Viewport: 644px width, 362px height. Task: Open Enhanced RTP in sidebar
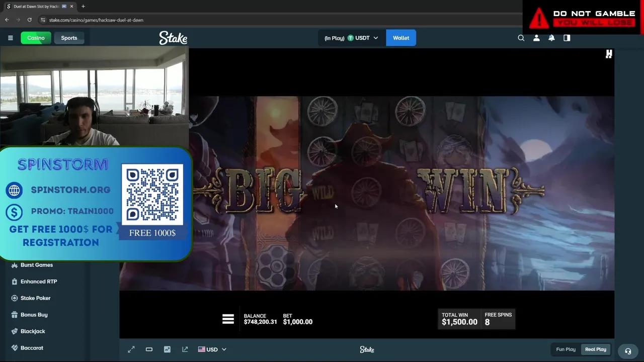pyautogui.click(x=39, y=282)
